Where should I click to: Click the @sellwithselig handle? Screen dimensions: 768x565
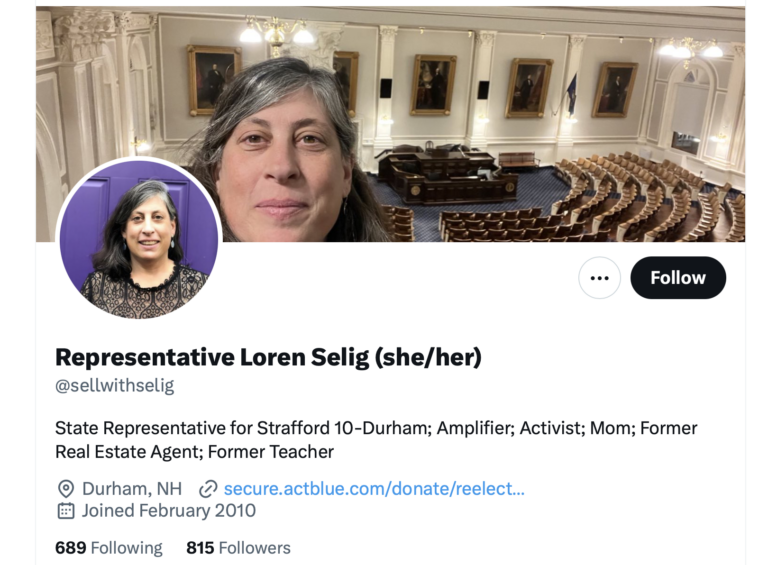click(115, 386)
